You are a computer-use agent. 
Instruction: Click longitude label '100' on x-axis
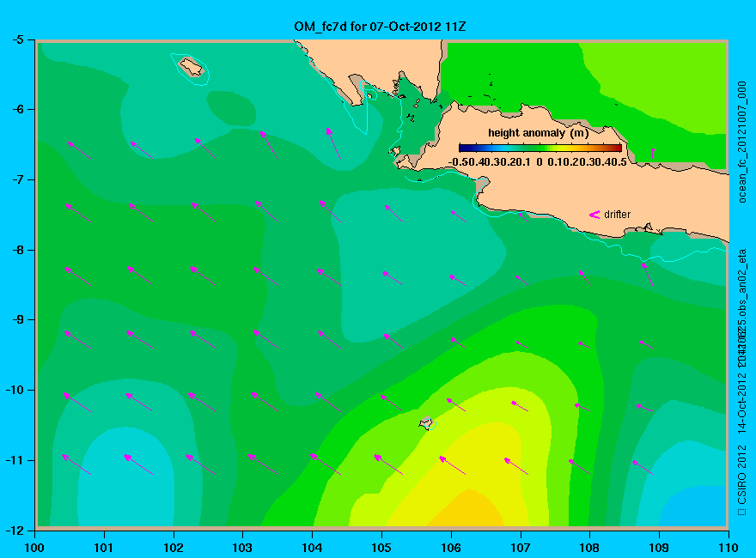pyautogui.click(x=34, y=548)
